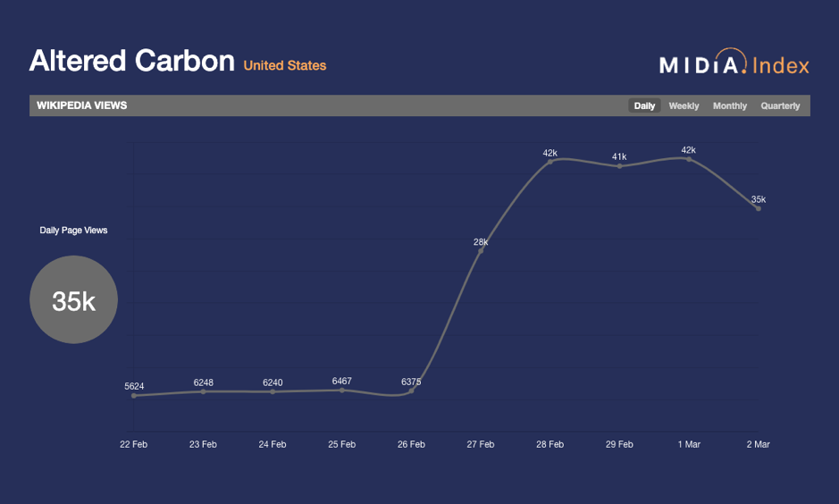The width and height of the screenshot is (839, 504).
Task: Select the Daily view tab
Action: (644, 106)
